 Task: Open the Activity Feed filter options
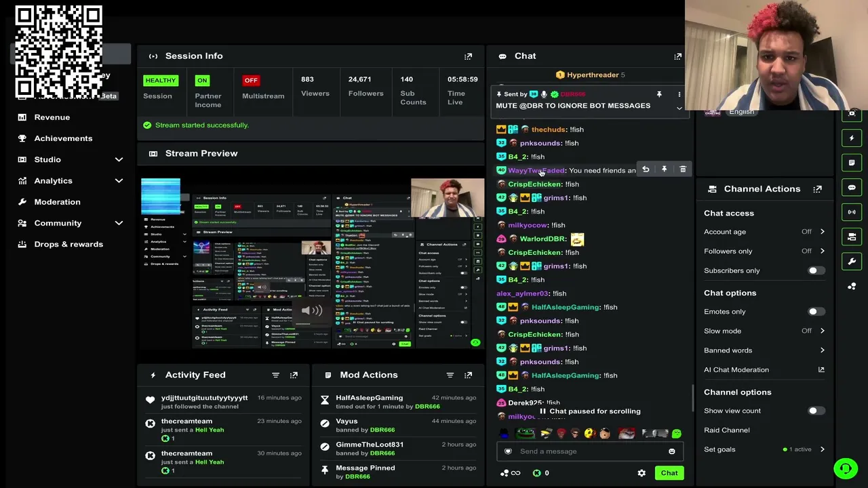click(x=275, y=375)
